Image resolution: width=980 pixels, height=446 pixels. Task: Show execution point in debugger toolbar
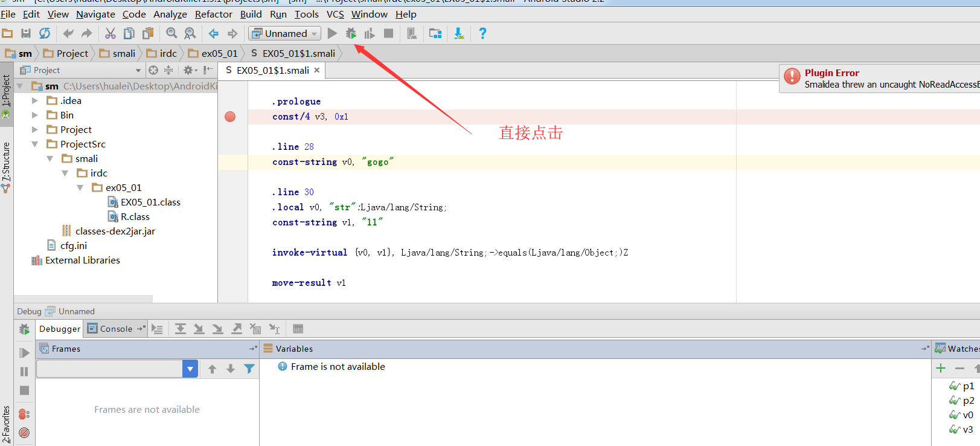[x=157, y=329]
